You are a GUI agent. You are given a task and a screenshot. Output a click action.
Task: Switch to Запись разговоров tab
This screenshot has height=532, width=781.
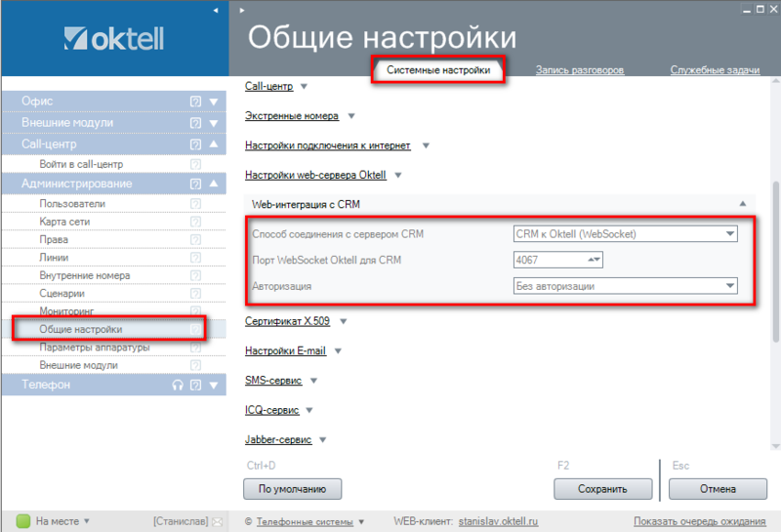click(x=580, y=70)
